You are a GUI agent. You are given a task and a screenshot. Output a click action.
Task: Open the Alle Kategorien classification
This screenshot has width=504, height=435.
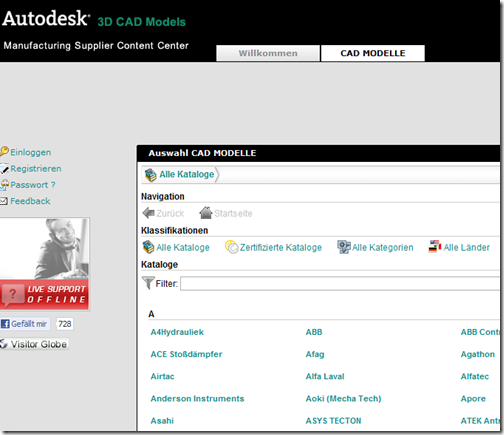pyautogui.click(x=383, y=247)
